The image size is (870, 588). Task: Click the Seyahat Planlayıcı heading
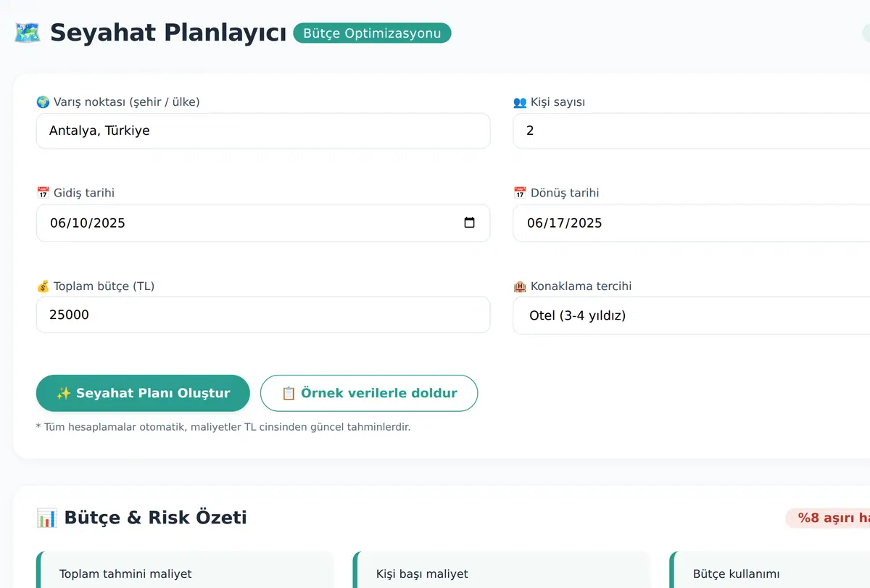pos(168,33)
